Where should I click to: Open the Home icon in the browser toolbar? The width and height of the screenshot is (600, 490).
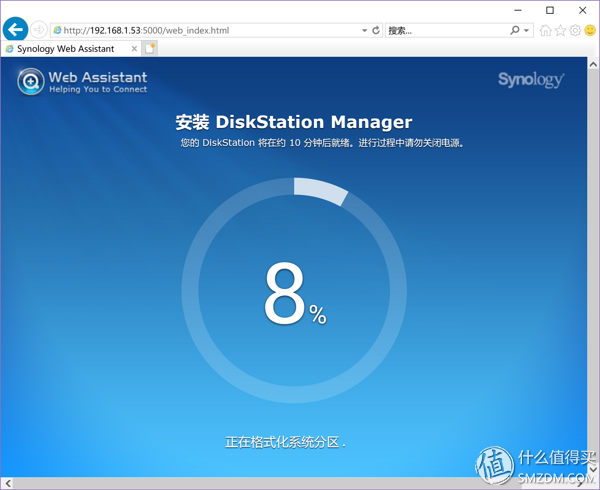point(545,31)
